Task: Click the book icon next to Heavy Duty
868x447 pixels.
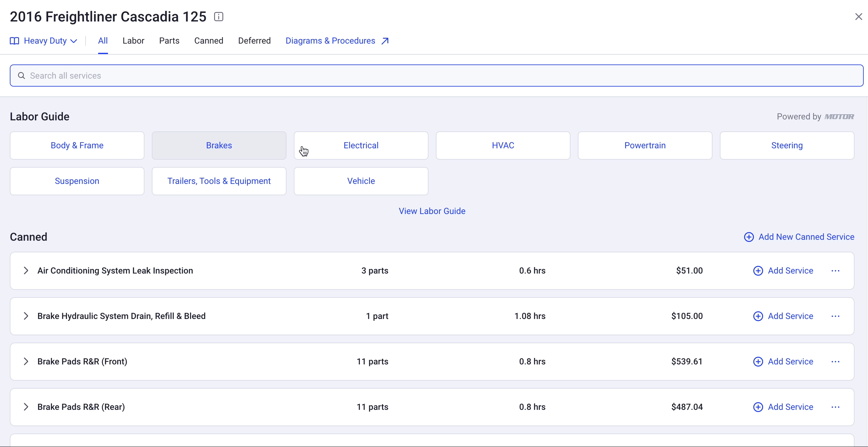Action: click(x=14, y=41)
